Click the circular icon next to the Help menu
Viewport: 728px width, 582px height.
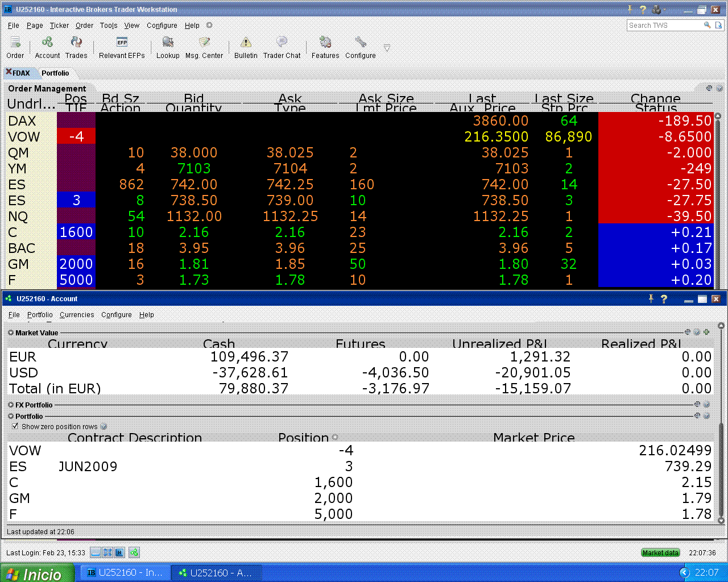209,25
